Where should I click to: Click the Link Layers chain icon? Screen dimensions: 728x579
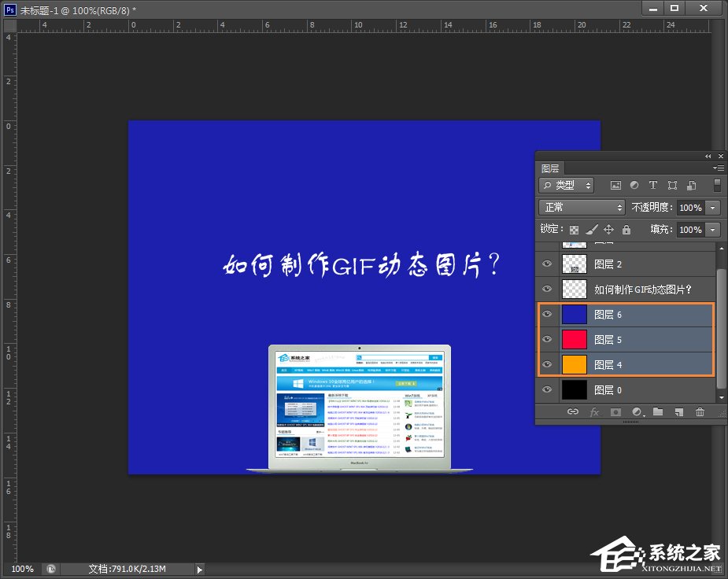(572, 411)
